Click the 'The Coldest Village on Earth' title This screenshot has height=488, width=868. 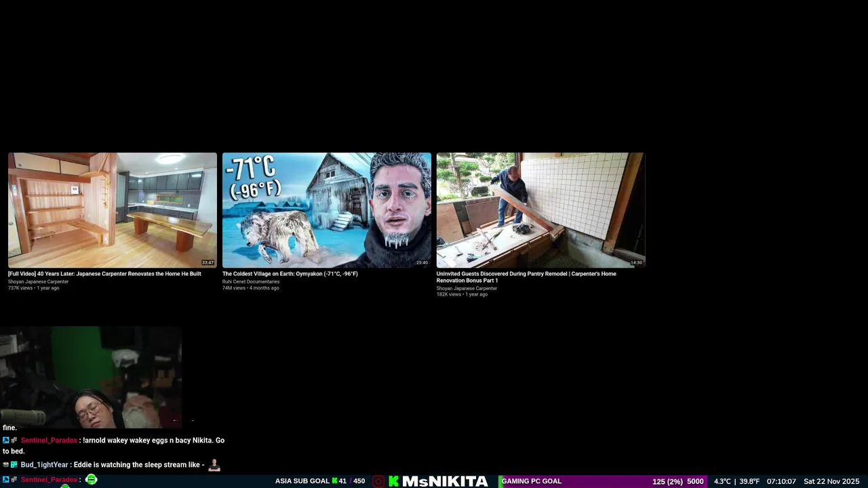pos(290,274)
